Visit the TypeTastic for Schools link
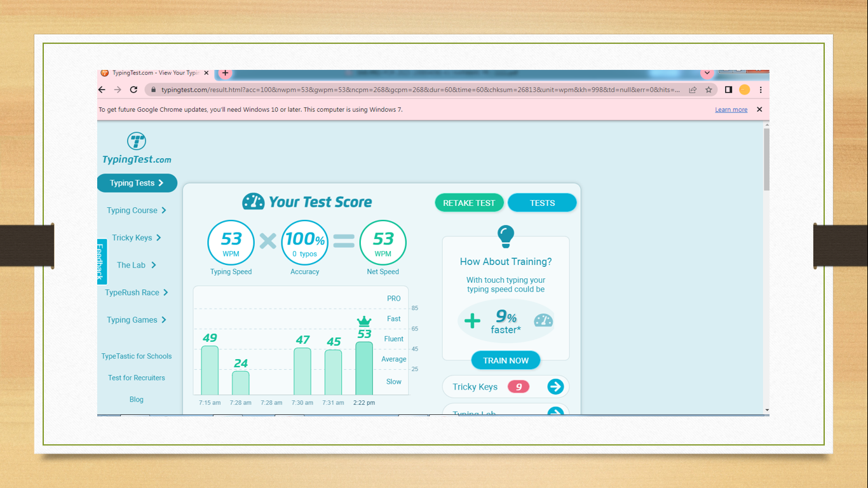Image resolution: width=868 pixels, height=488 pixels. (137, 356)
